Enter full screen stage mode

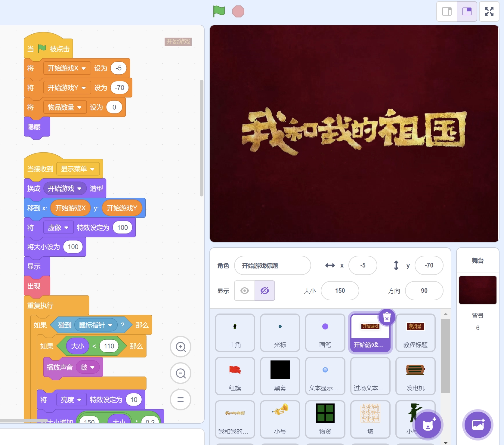pyautogui.click(x=489, y=11)
